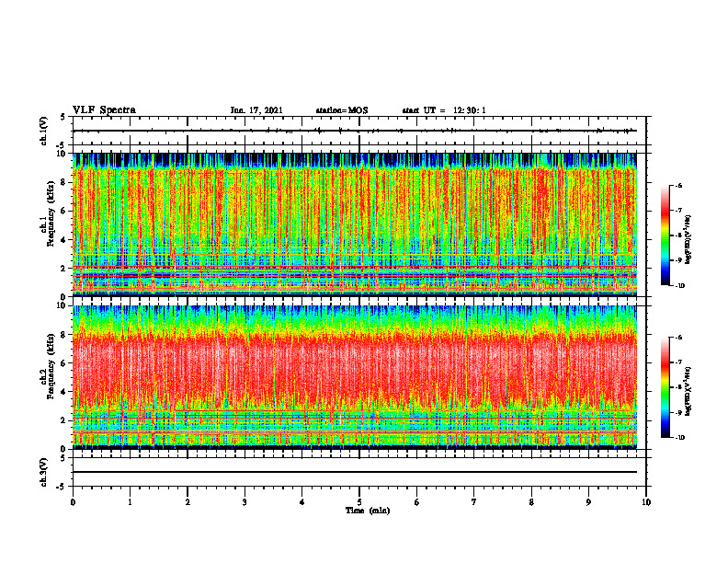Select the "start UT = 12:30: 1" label
728x563 pixels.
(x=444, y=110)
